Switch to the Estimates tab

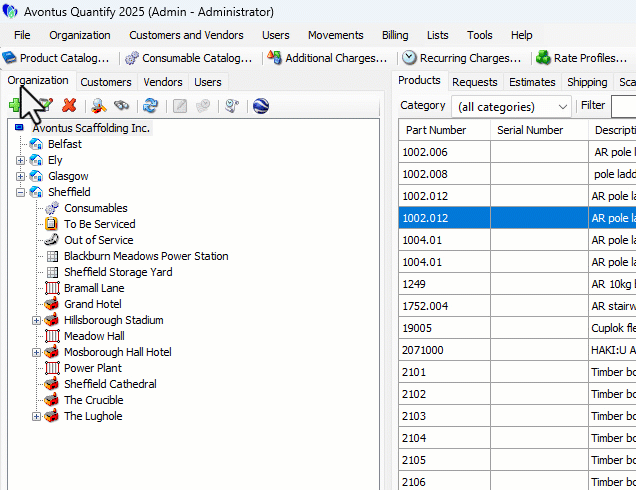click(x=531, y=82)
